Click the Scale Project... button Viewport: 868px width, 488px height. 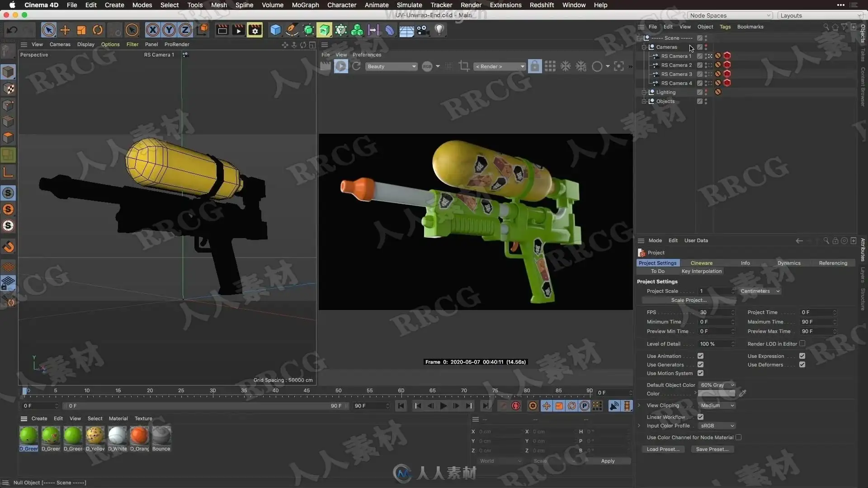tap(689, 300)
